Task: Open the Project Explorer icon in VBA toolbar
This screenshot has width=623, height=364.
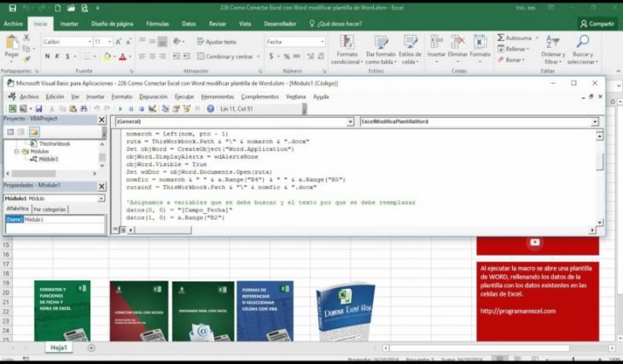Action: 166,109
